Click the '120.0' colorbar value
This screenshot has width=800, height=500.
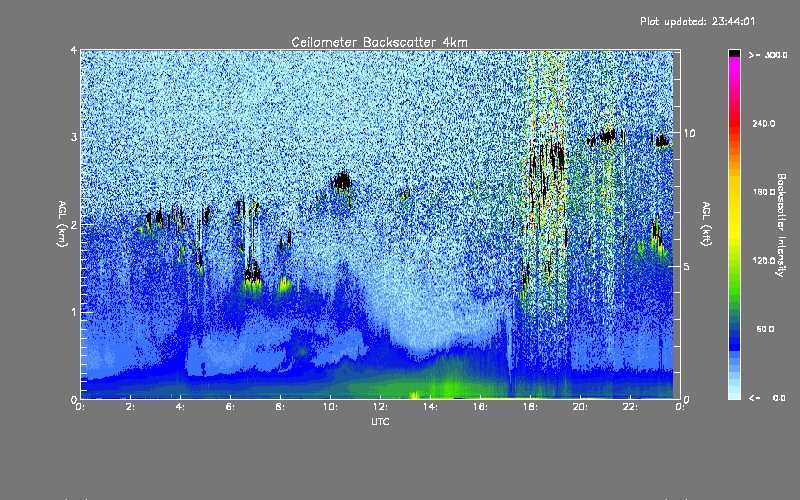coord(764,261)
